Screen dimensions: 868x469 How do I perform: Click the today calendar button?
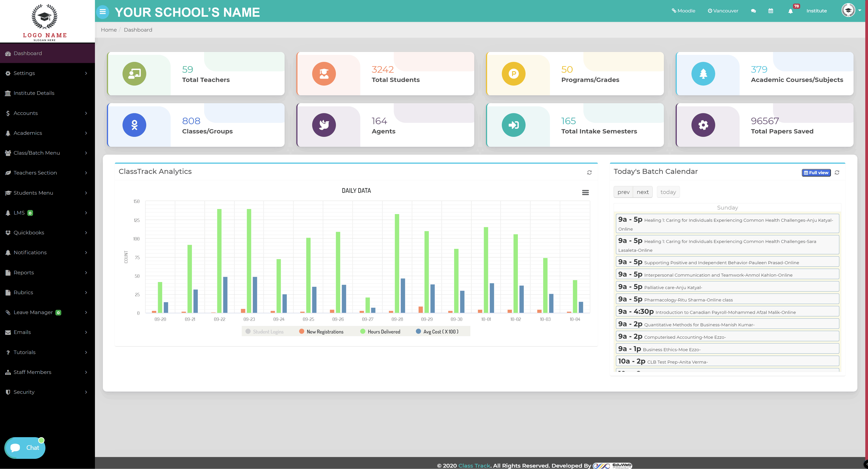(668, 192)
